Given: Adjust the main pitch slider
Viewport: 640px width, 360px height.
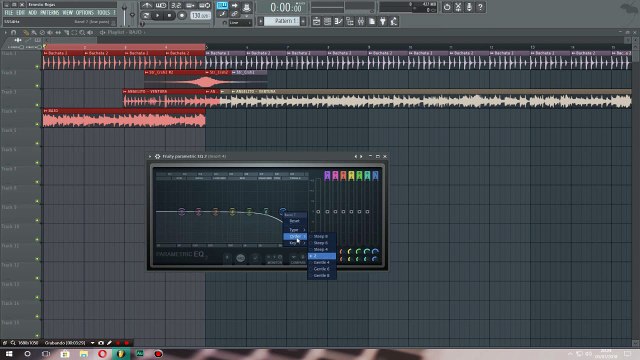Looking at the screenshot, I should (x=133, y=14).
